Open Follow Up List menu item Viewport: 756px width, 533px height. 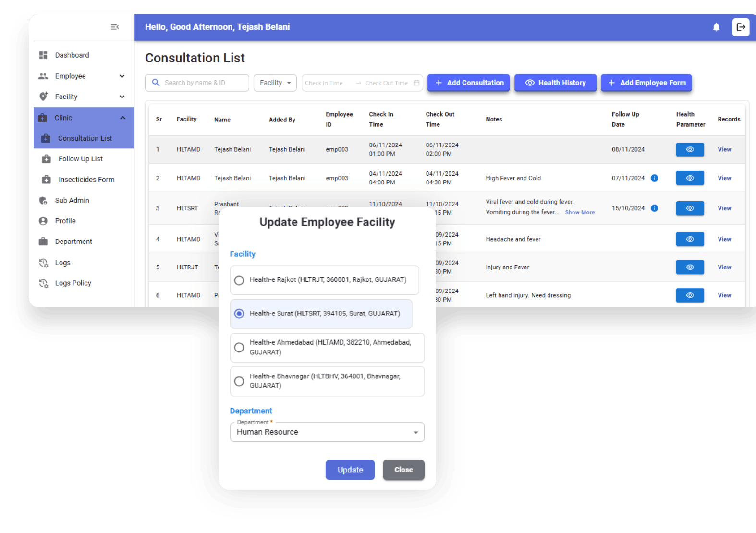[x=80, y=159]
